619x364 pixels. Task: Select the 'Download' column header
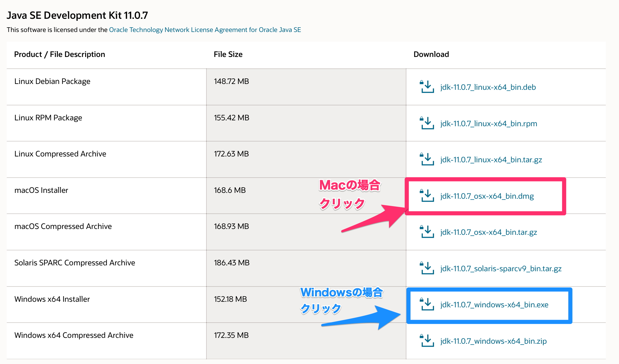[431, 54]
